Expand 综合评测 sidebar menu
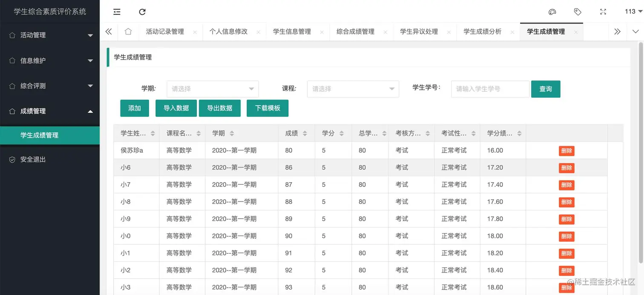The image size is (644, 295). coord(50,86)
